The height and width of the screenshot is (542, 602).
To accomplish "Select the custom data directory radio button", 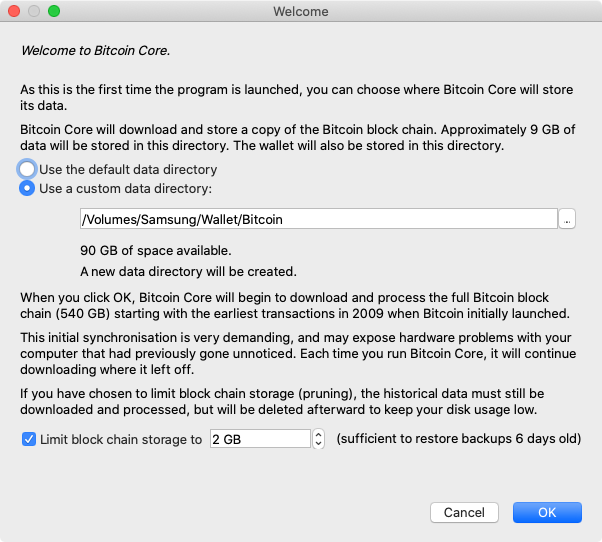I will point(27,188).
